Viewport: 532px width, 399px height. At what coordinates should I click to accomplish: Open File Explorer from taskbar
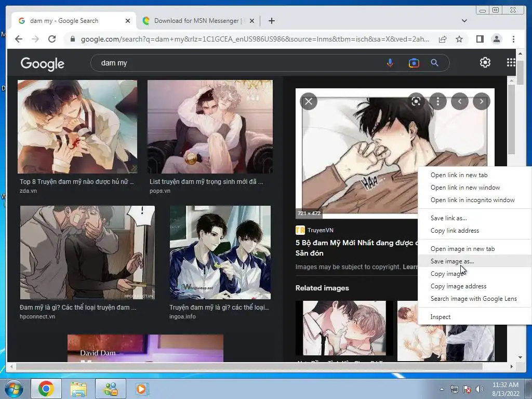tap(78, 389)
